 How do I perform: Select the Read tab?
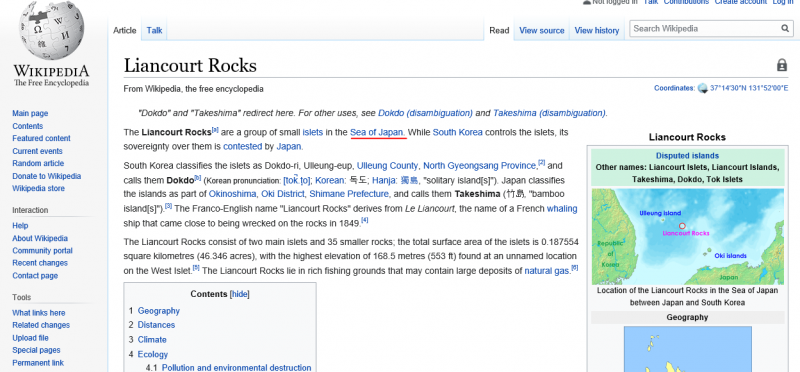pos(499,31)
